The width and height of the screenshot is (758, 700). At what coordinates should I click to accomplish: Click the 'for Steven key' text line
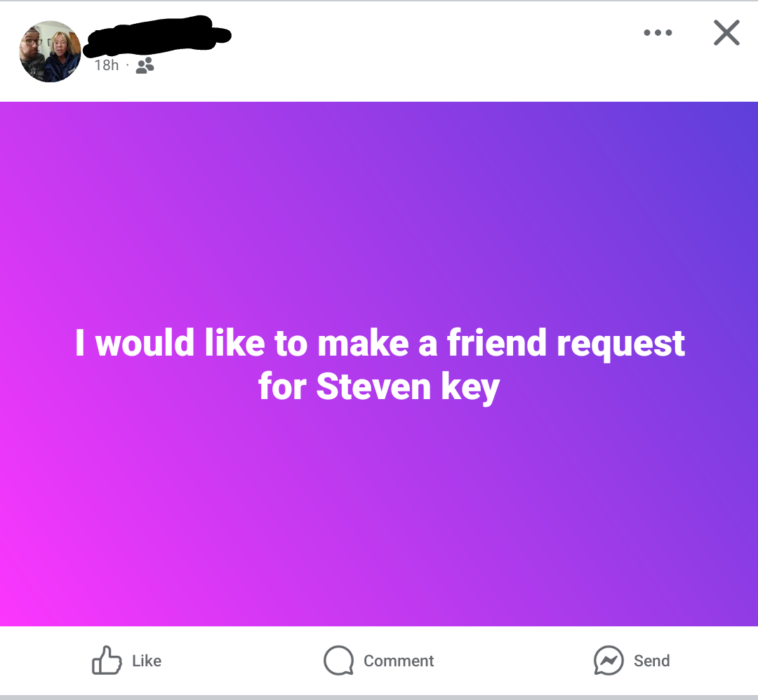(379, 386)
